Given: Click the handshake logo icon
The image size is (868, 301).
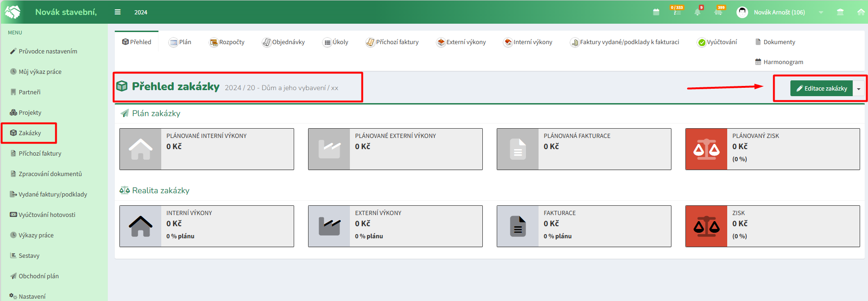Looking at the screenshot, I should 13,12.
